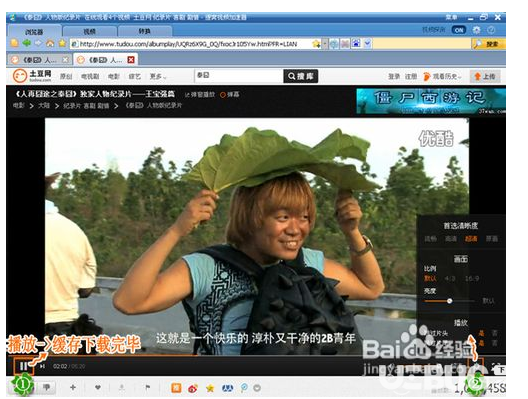Expand the address bar dropdown arrow
Image resolution: width=528 pixels, height=399 pixels.
click(325, 44)
